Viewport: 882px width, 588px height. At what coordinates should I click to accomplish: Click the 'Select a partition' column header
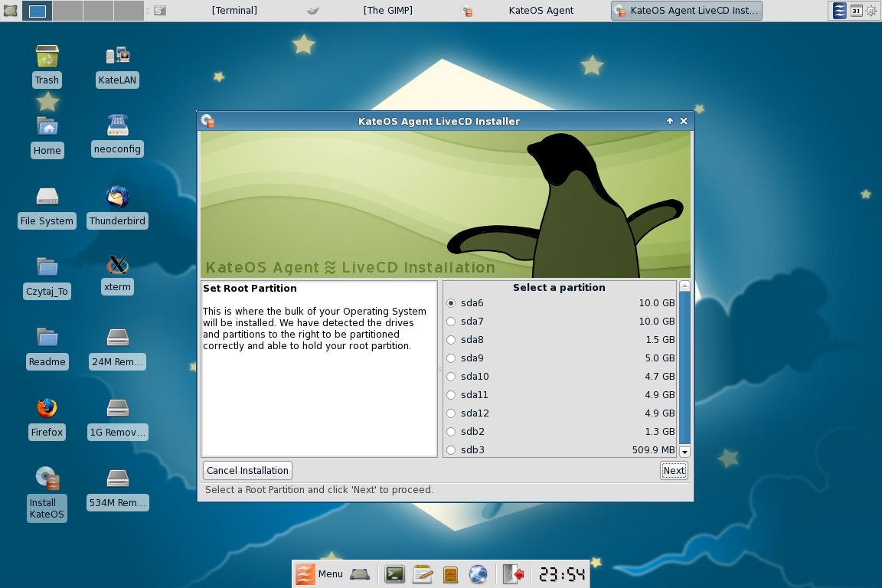pyautogui.click(x=559, y=288)
